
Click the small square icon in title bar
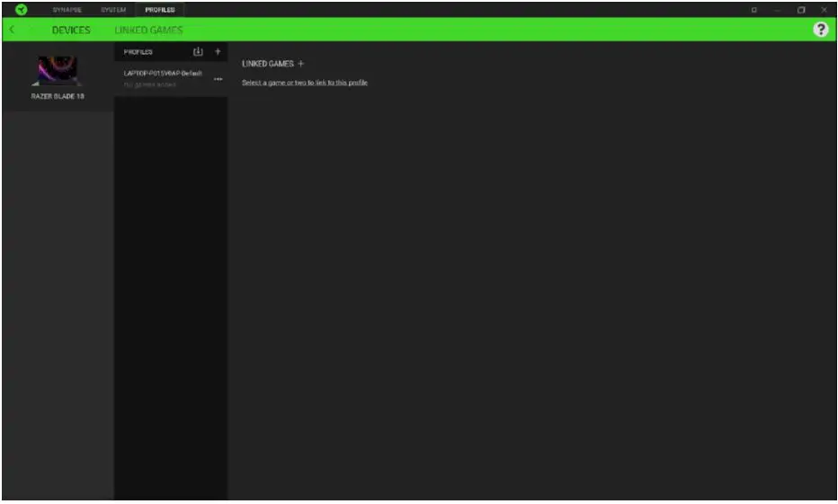click(753, 10)
